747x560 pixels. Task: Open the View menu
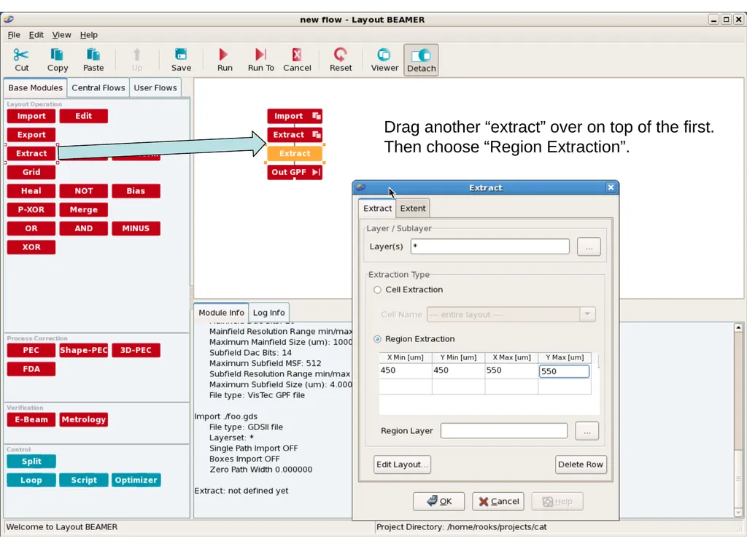(61, 35)
